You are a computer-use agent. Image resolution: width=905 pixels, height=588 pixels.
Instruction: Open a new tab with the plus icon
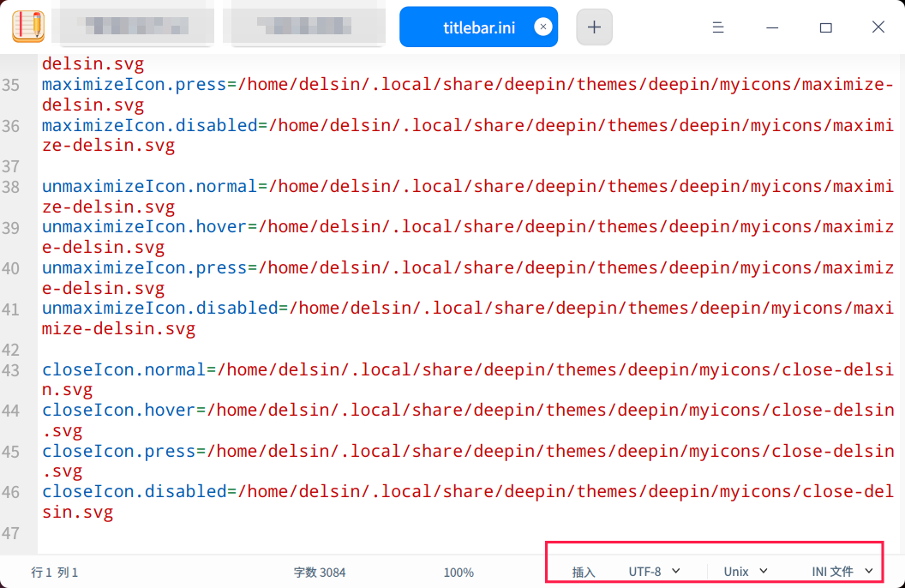pos(594,27)
